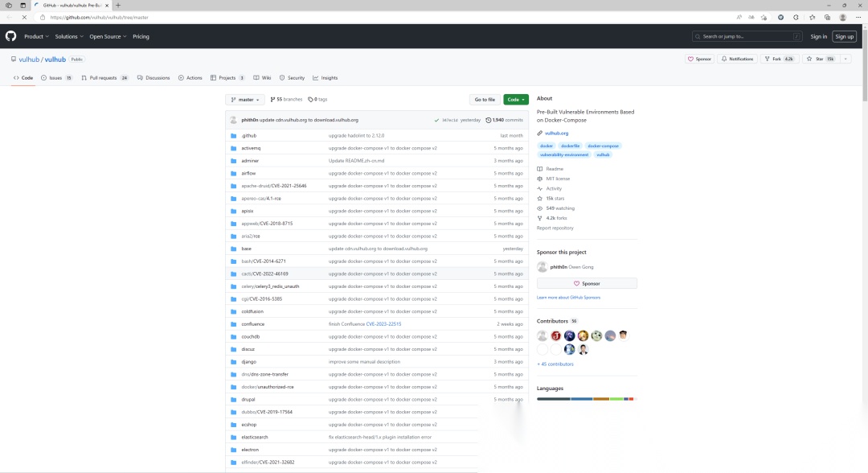Select the vulnerability-environment topic tag
Screen dimensions: 868x473
tap(564, 154)
